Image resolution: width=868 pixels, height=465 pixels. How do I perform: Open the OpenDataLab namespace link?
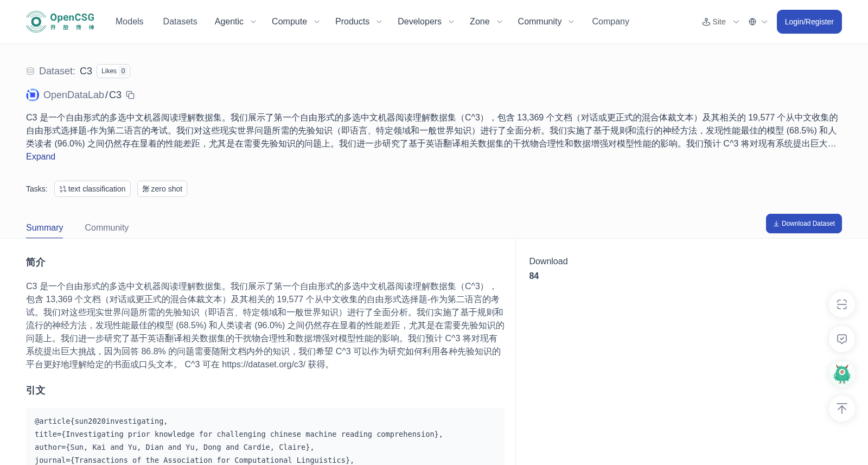coord(74,95)
